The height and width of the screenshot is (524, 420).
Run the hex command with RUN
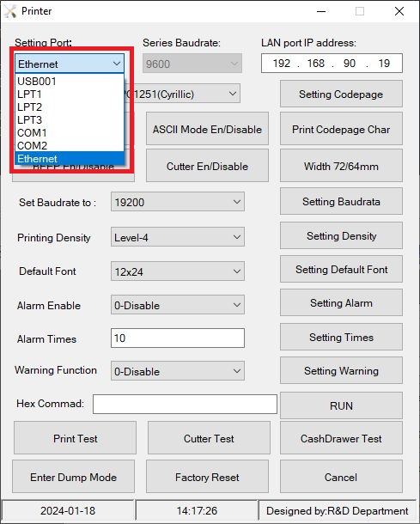tap(341, 405)
